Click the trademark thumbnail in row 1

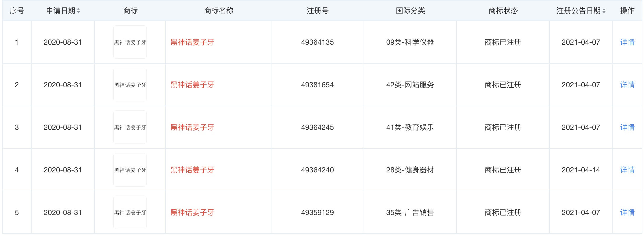pos(130,42)
